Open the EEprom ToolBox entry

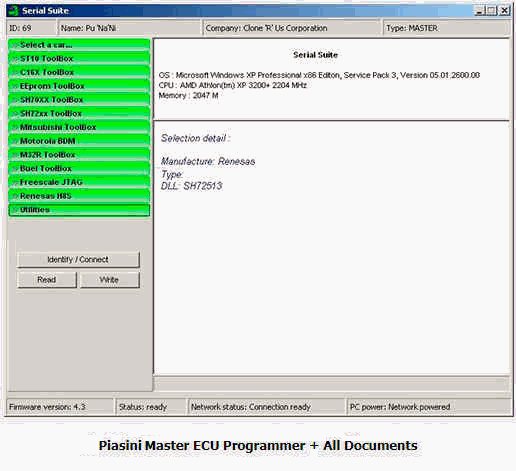coord(79,86)
